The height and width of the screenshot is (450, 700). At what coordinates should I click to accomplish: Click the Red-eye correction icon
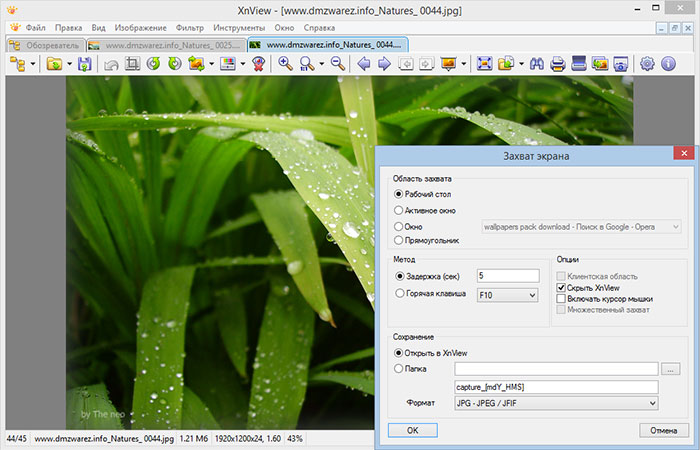point(258,64)
